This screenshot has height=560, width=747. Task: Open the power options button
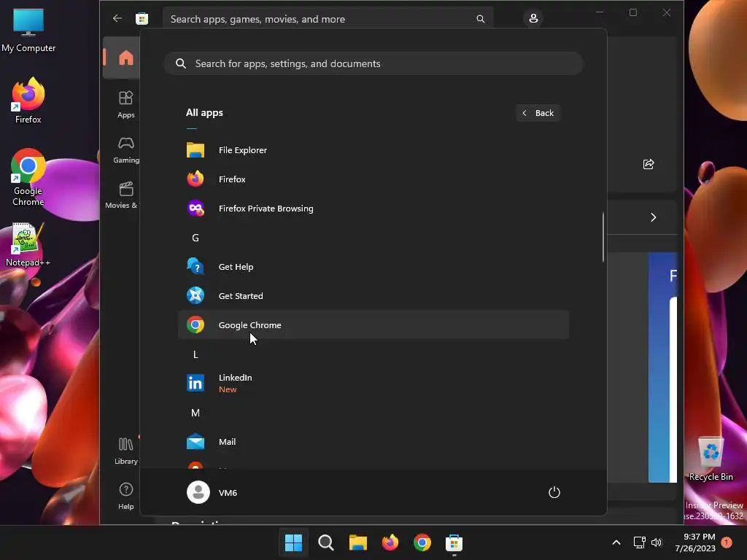coord(554,492)
